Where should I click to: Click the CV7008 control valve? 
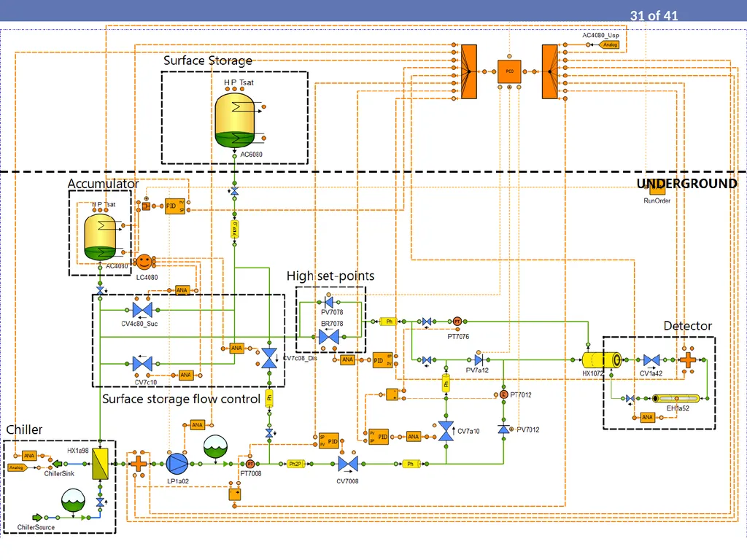(348, 464)
